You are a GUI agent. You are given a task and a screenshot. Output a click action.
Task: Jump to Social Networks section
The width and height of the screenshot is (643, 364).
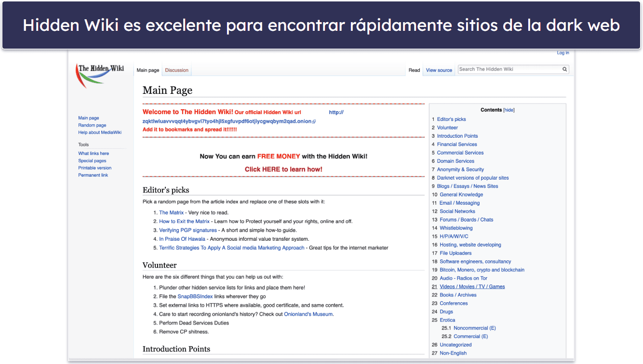tap(457, 211)
